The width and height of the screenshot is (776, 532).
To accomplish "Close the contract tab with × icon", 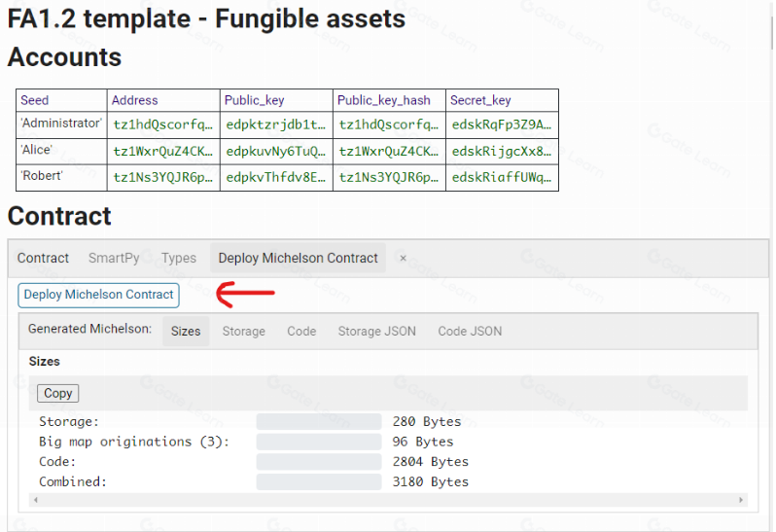I will pyautogui.click(x=403, y=259).
